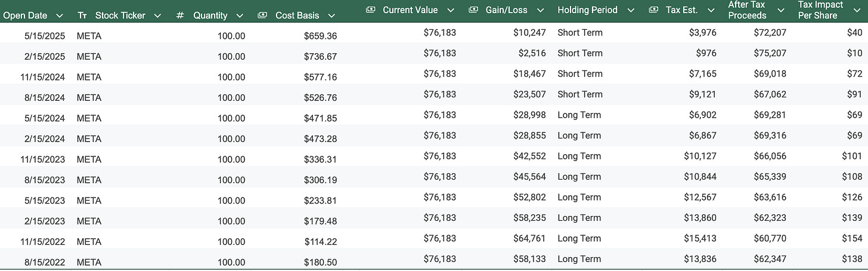This screenshot has height=271, width=868.
Task: Select the after tax proceeds cell $60,770
Action: pyautogui.click(x=770, y=238)
